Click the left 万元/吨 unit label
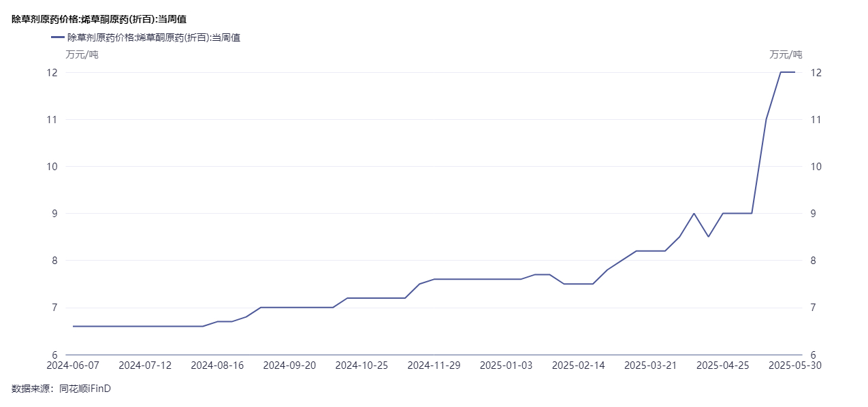The width and height of the screenshot is (868, 407). [x=82, y=55]
